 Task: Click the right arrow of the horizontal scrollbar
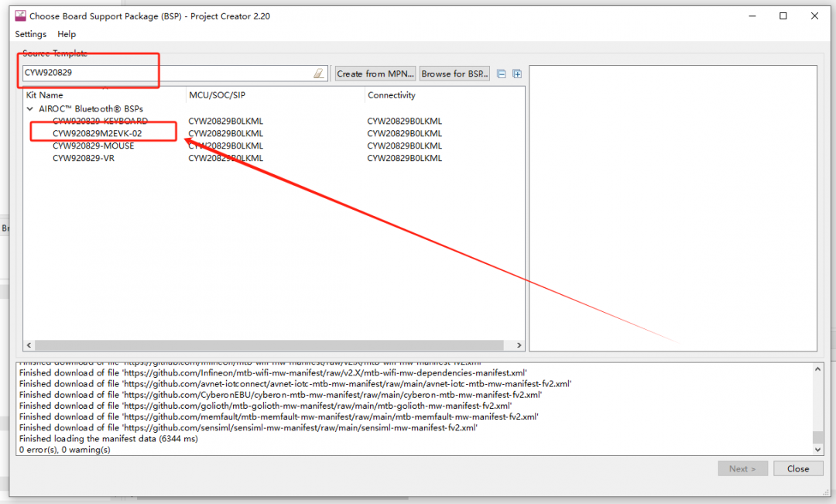[x=519, y=345]
